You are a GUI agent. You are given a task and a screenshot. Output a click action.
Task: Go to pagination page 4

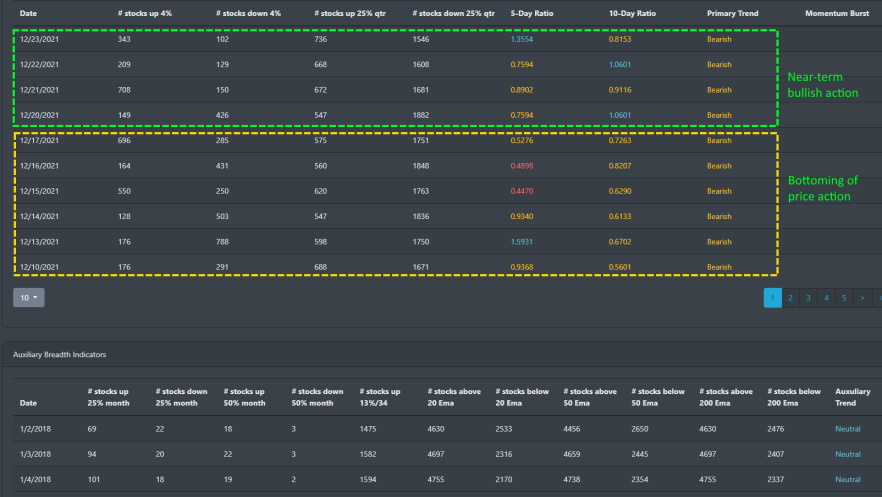click(826, 298)
